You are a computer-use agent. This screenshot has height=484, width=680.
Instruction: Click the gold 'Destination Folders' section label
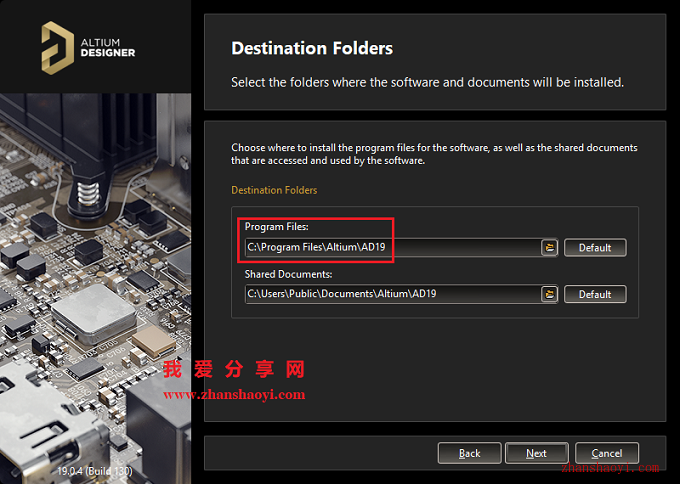click(274, 190)
